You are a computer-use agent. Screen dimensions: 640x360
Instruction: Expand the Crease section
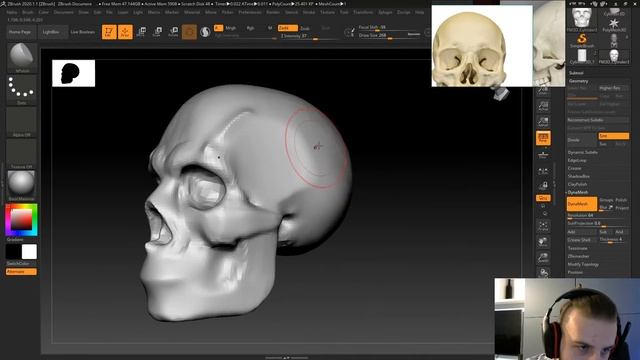click(574, 168)
